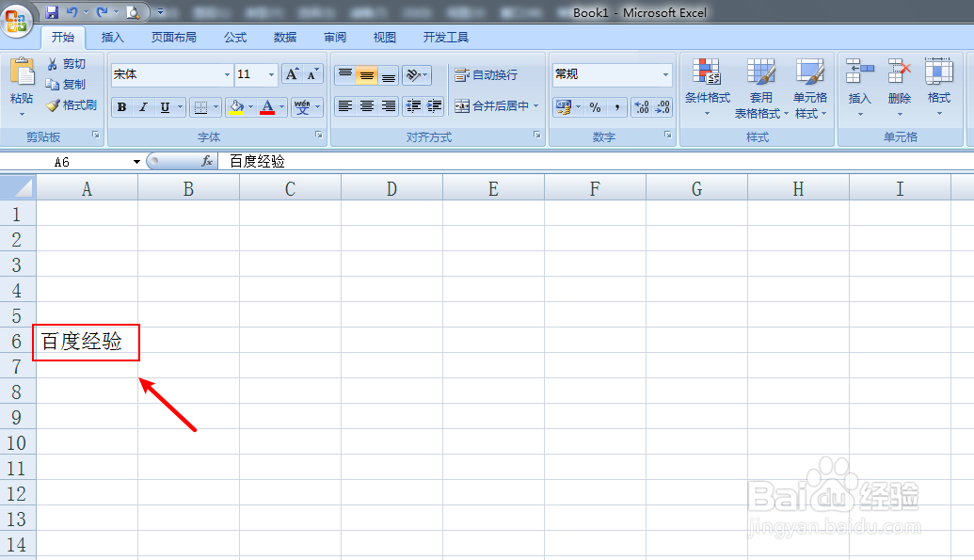
Task: Expand underline style dropdown arrow
Action: click(x=180, y=107)
